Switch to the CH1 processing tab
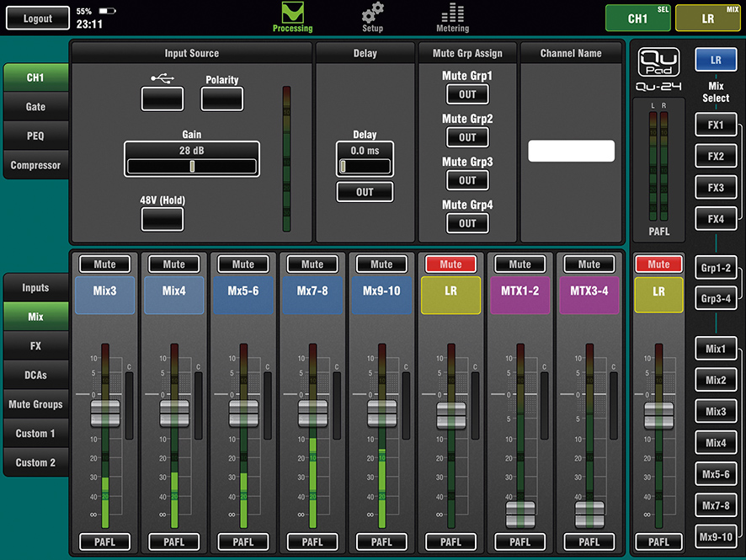The width and height of the screenshot is (746, 560). (x=35, y=77)
